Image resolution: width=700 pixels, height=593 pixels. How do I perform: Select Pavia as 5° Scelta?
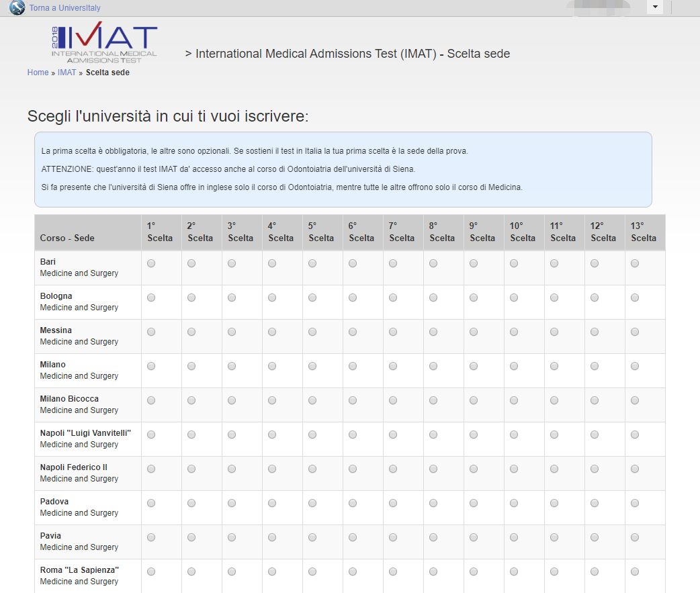click(312, 538)
